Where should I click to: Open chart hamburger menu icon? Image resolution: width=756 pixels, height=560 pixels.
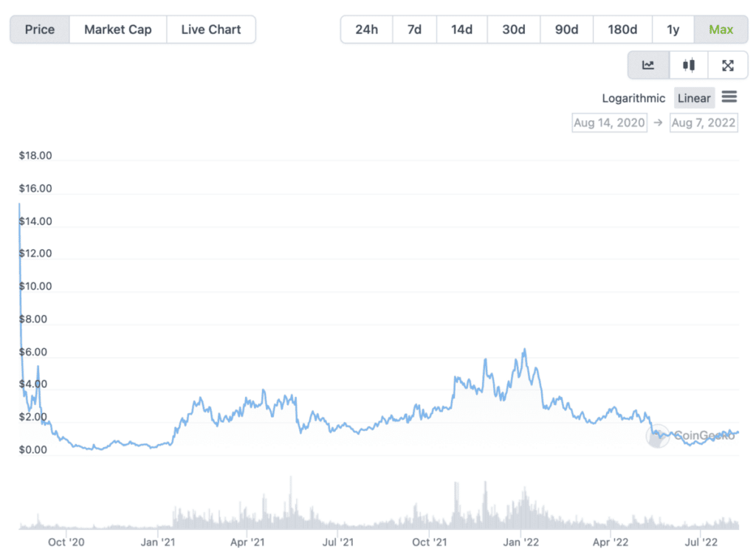[729, 97]
